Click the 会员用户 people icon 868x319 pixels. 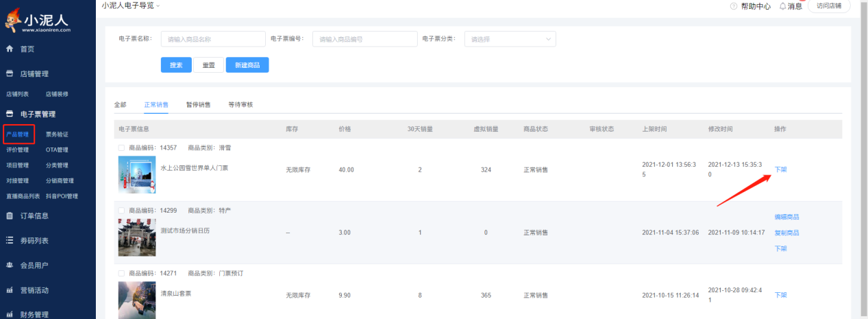[10, 265]
